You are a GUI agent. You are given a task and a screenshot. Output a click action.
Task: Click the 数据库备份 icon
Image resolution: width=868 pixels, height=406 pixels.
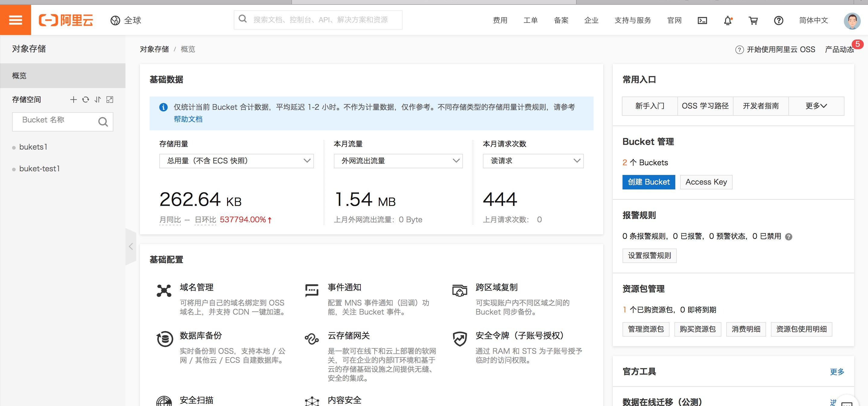coord(165,339)
